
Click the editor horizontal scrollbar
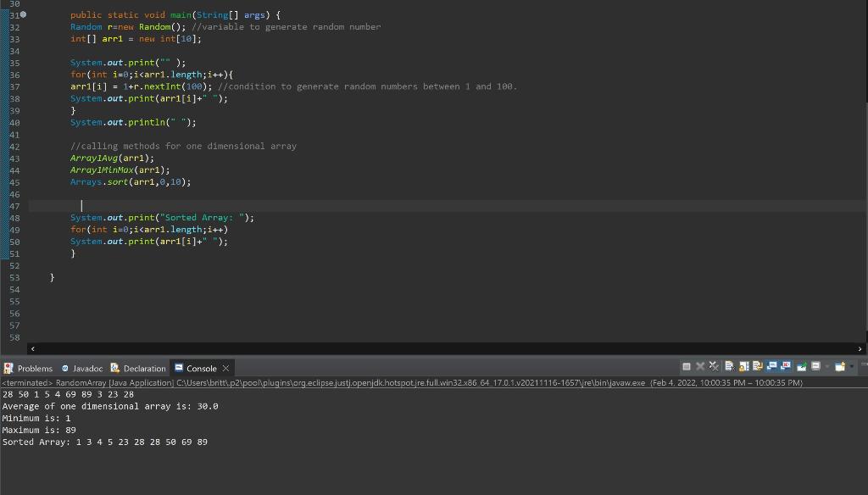pyautogui.click(x=424, y=348)
